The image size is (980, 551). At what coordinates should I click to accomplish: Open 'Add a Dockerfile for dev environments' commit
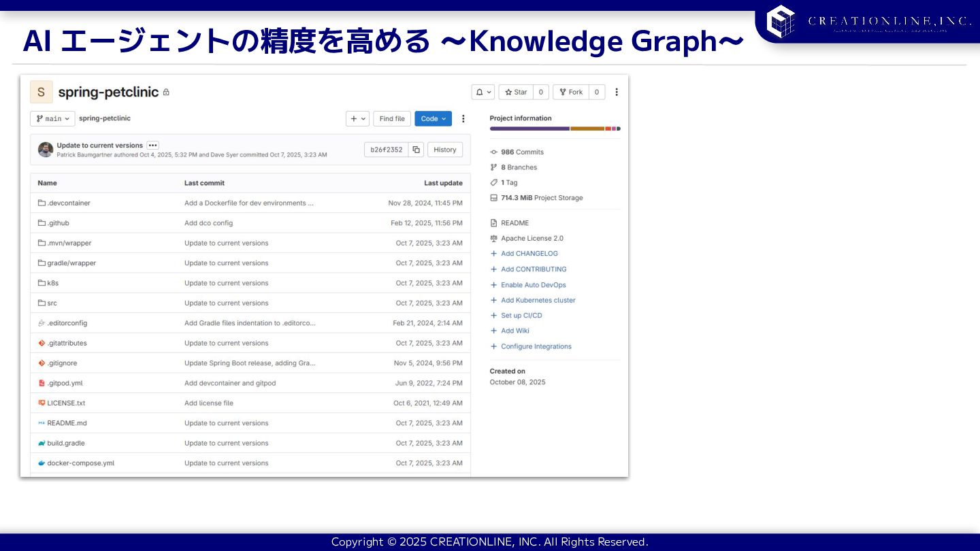click(x=249, y=203)
